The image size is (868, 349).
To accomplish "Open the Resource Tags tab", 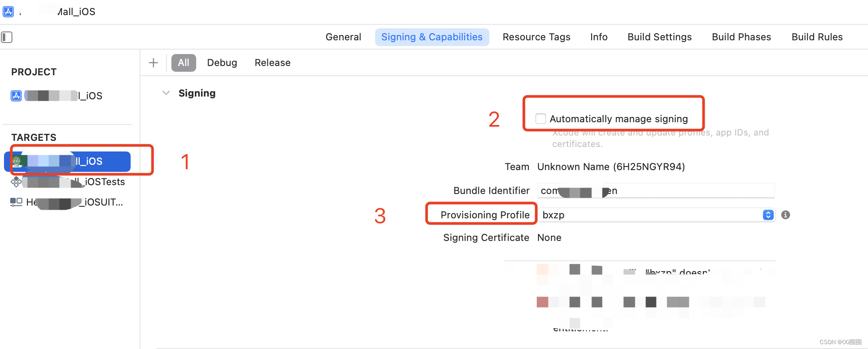I will [x=536, y=37].
